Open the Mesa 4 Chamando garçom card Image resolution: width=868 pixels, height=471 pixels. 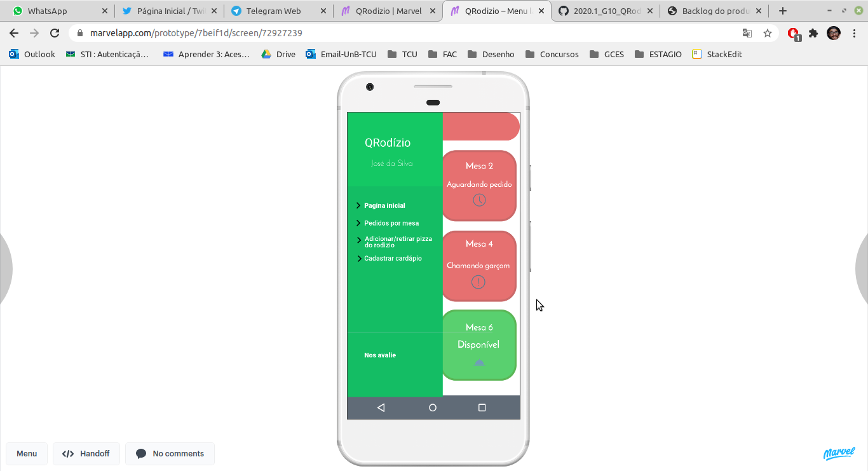479,266
